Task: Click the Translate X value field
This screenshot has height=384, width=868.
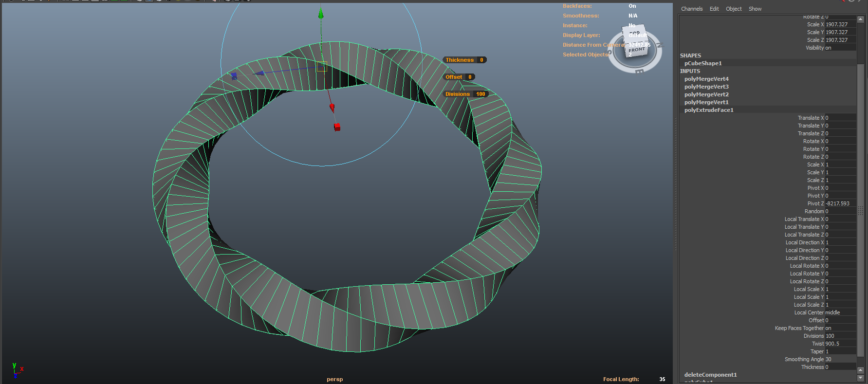Action: point(840,118)
